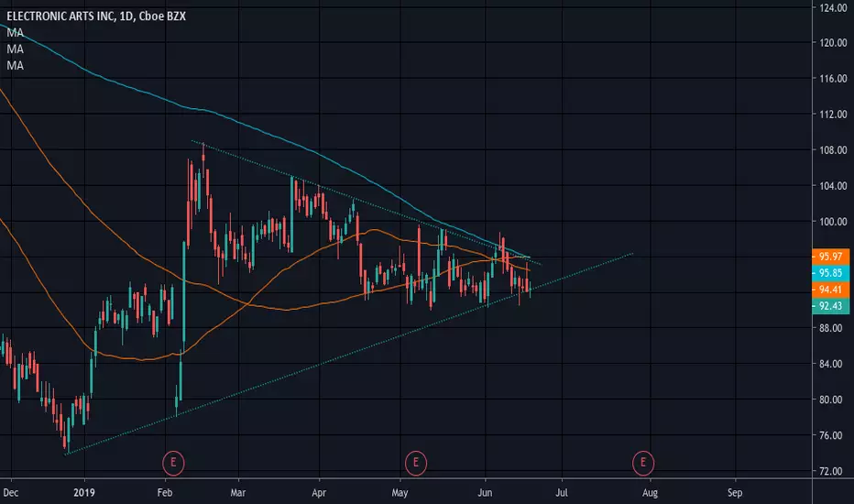Click the 95.97 orange price label
The height and width of the screenshot is (504, 854).
coord(830,256)
